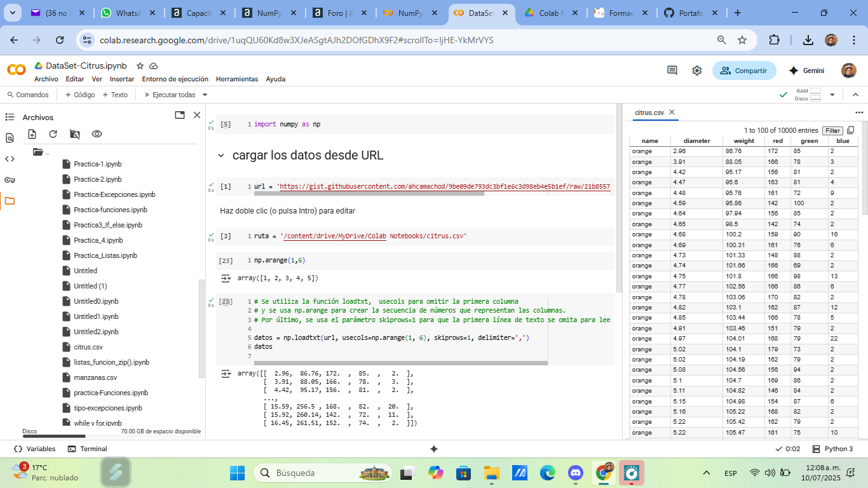The height and width of the screenshot is (488, 868).
Task: Collapse the Colab header with chevron
Action: click(855, 95)
